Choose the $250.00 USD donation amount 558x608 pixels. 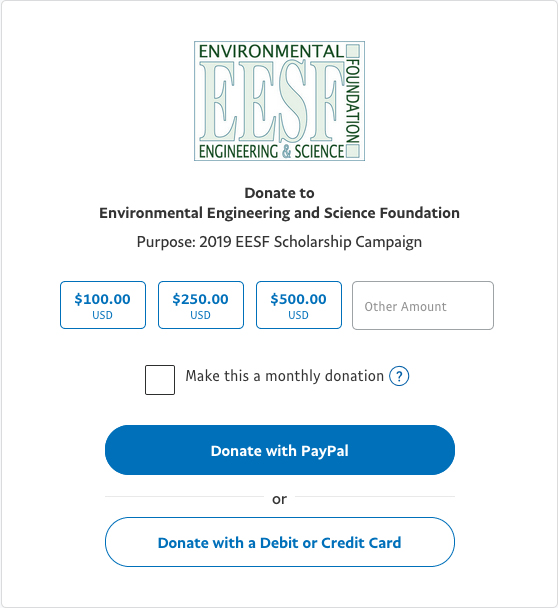201,305
